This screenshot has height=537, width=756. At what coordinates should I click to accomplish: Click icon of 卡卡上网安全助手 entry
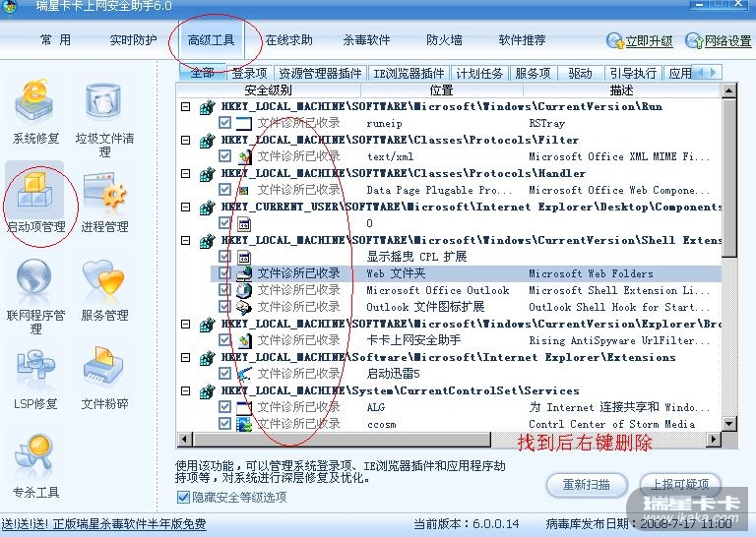click(x=244, y=340)
